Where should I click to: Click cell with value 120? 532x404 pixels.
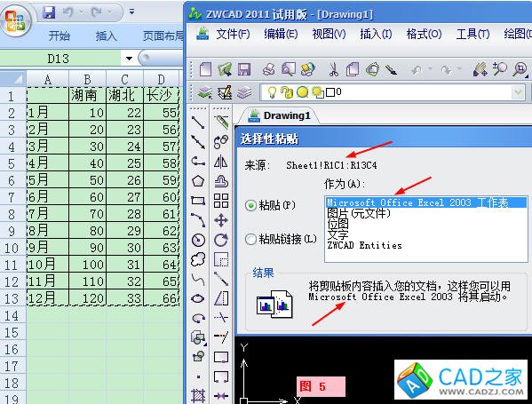tap(87, 297)
